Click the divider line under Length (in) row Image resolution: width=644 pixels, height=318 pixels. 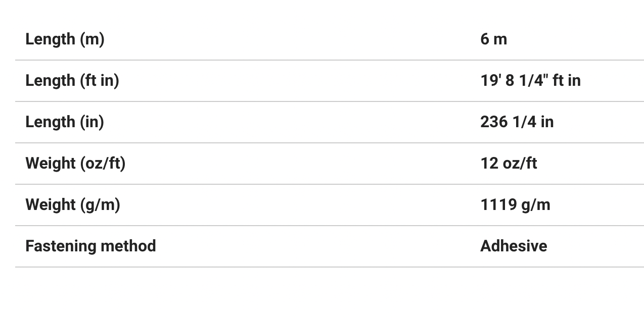[329, 143]
